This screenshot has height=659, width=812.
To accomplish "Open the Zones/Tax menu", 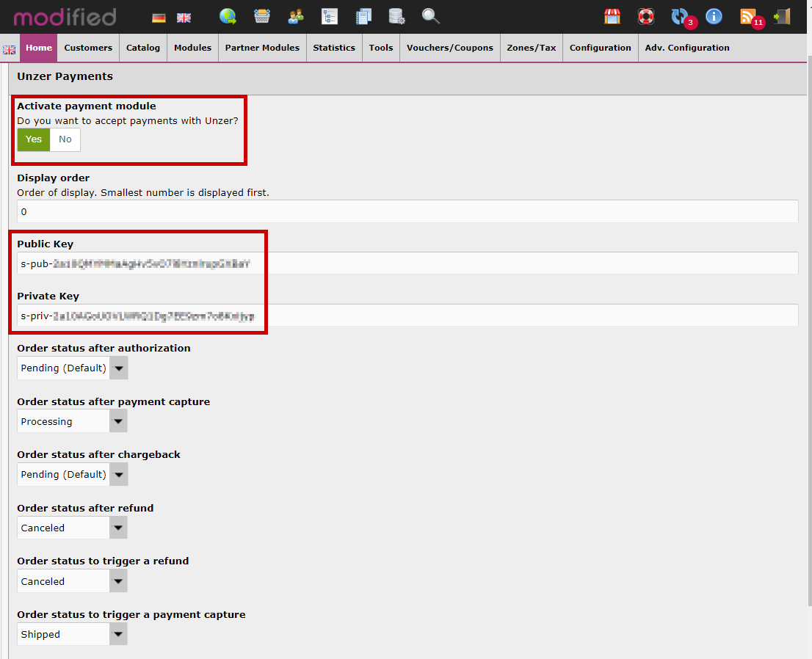I will pyautogui.click(x=532, y=48).
